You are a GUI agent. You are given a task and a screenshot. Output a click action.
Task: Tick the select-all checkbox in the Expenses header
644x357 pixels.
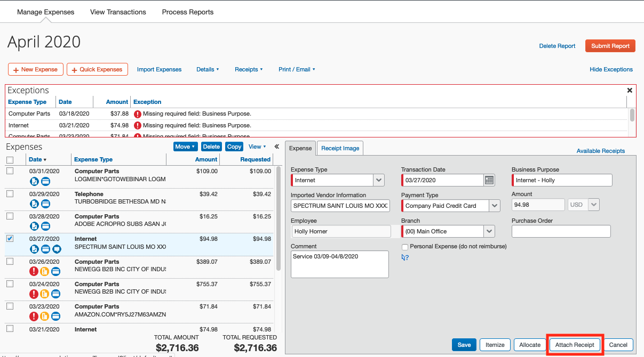[x=10, y=160]
